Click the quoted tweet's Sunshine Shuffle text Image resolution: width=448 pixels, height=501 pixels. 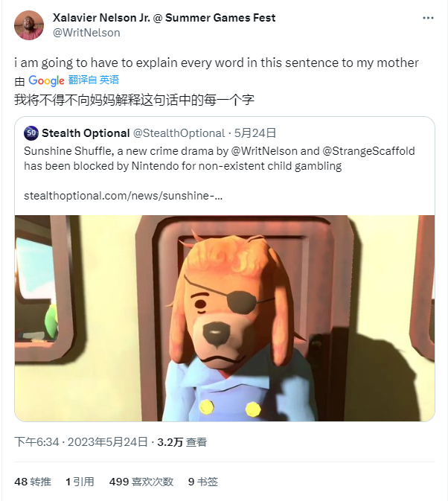219,158
